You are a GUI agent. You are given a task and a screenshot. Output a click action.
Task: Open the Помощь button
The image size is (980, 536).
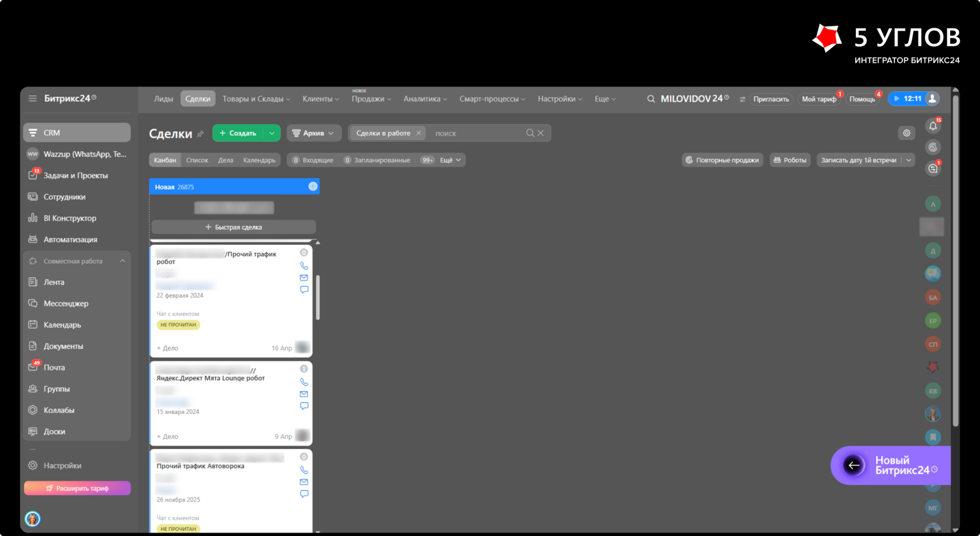click(862, 99)
